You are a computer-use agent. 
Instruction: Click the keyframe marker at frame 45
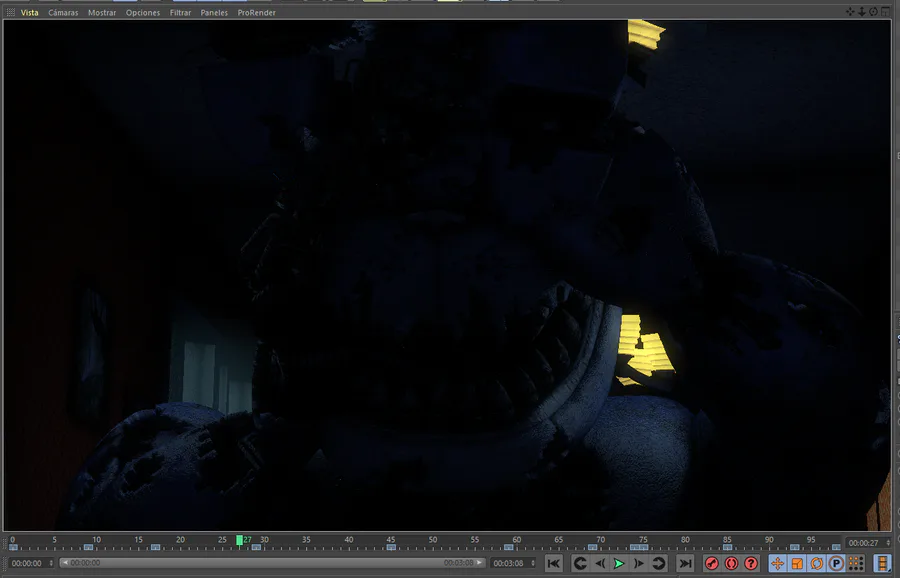point(391,547)
